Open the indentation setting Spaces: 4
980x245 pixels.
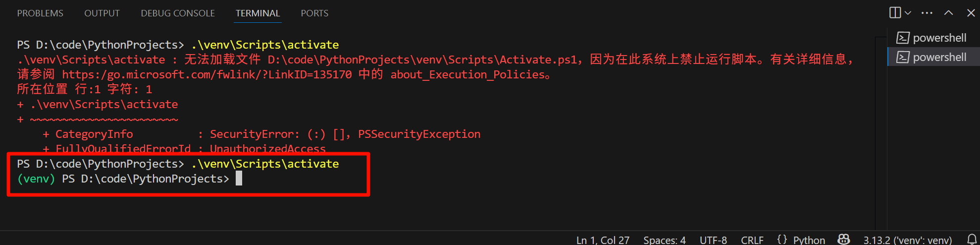[x=665, y=240]
